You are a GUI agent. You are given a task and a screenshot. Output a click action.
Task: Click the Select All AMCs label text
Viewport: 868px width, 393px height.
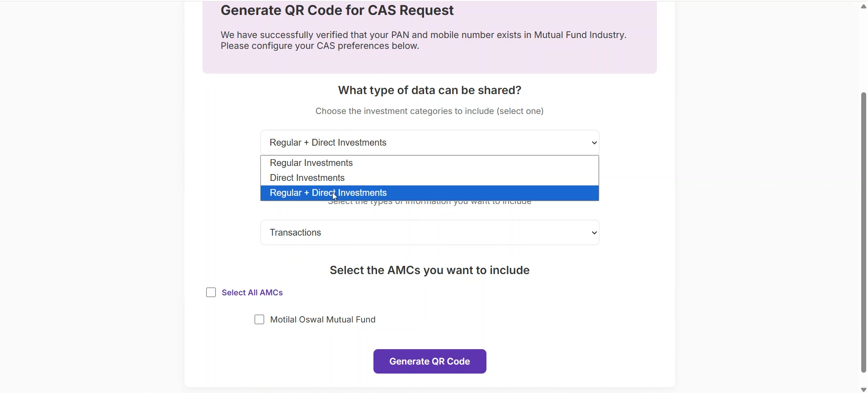pos(253,293)
